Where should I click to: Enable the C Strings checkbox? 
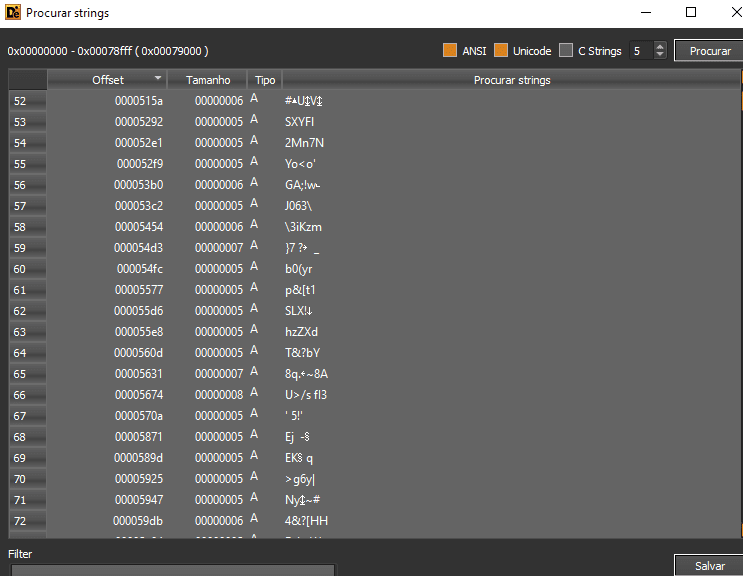(566, 50)
